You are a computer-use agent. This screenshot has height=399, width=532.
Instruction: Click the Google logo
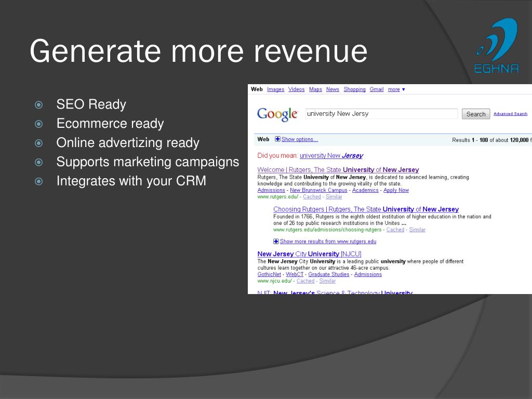click(x=277, y=114)
